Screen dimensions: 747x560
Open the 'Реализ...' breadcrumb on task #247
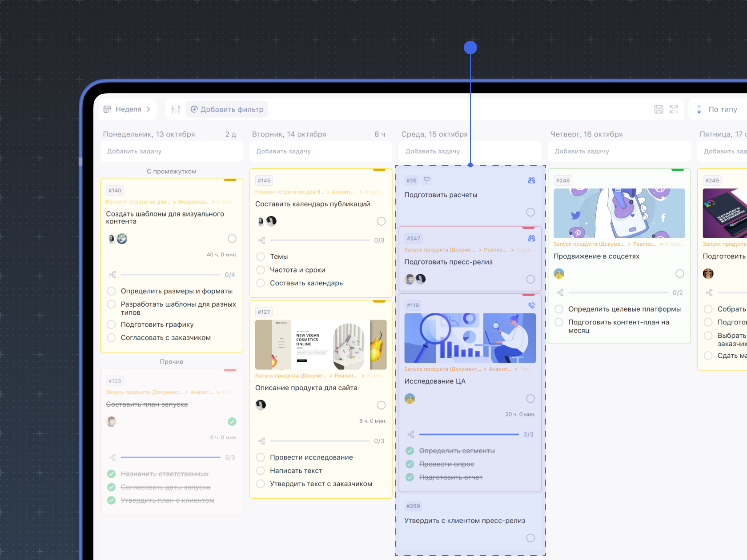(x=495, y=250)
